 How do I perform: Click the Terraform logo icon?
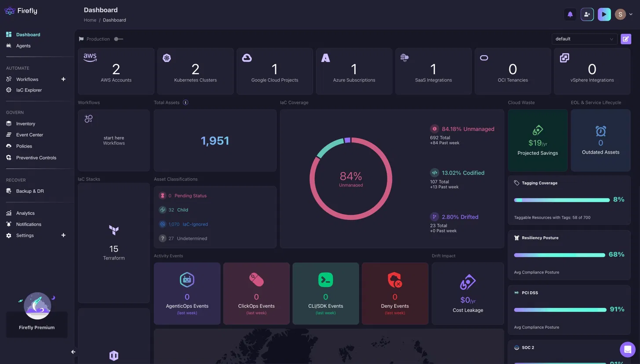(x=114, y=230)
